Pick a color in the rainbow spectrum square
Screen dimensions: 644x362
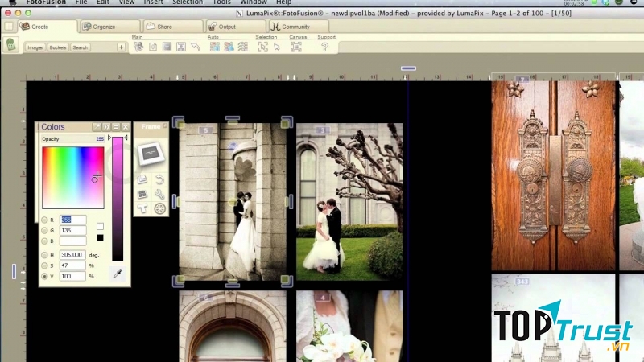[73, 178]
